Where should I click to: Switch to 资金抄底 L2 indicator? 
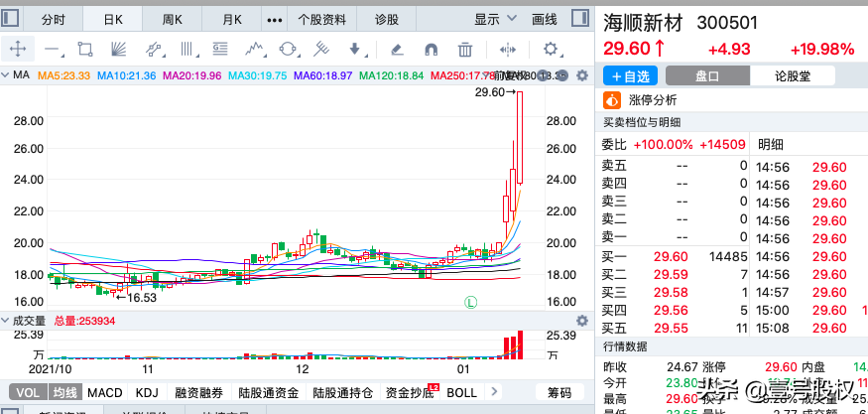tap(411, 392)
